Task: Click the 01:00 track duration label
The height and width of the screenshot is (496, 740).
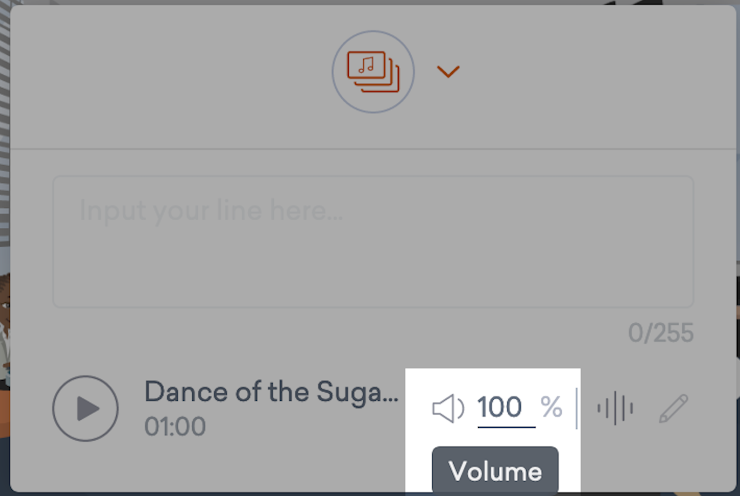Action: tap(175, 427)
